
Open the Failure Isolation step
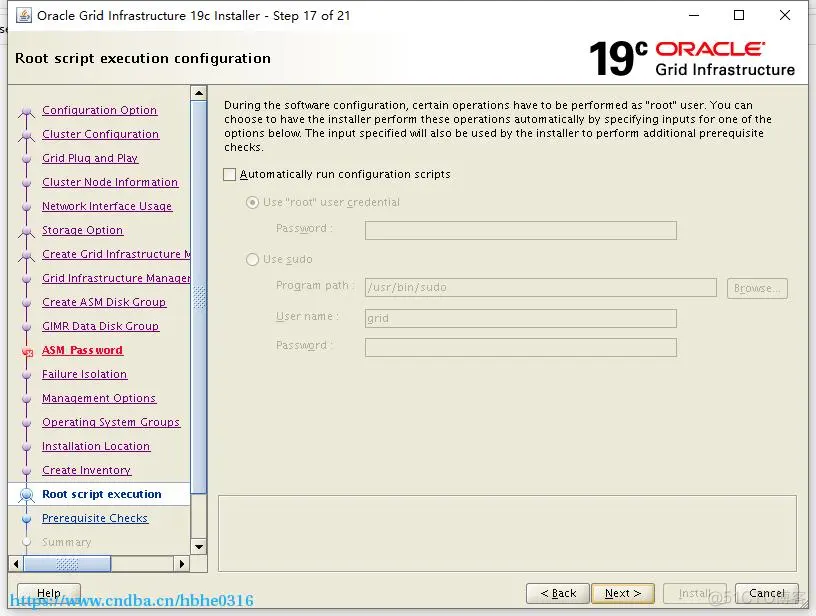click(x=84, y=374)
